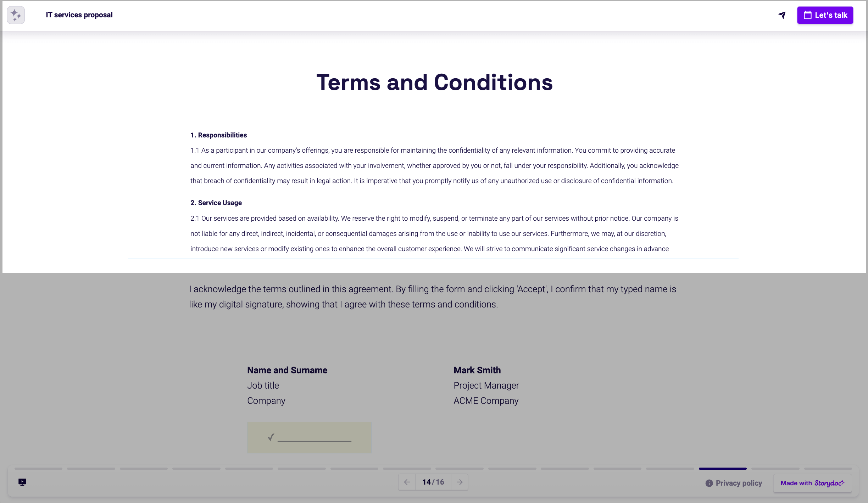The image size is (868, 503).
Task: Click the 14/16 page counter
Action: (x=433, y=482)
